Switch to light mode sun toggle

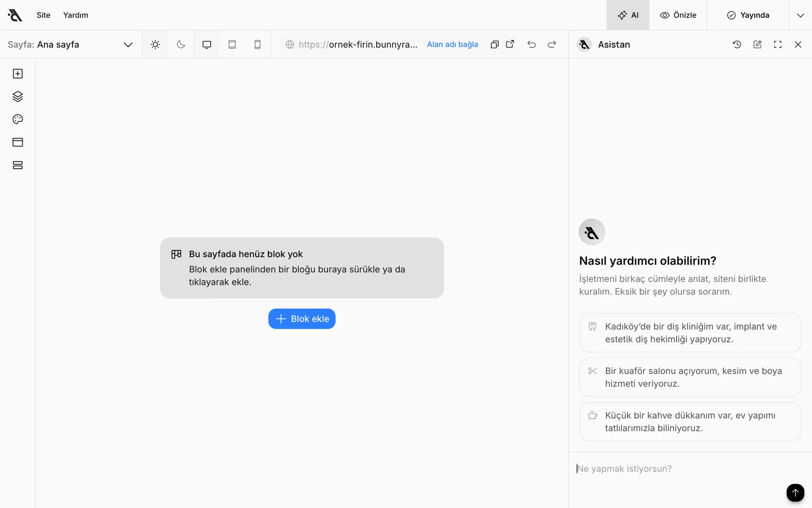coord(155,44)
